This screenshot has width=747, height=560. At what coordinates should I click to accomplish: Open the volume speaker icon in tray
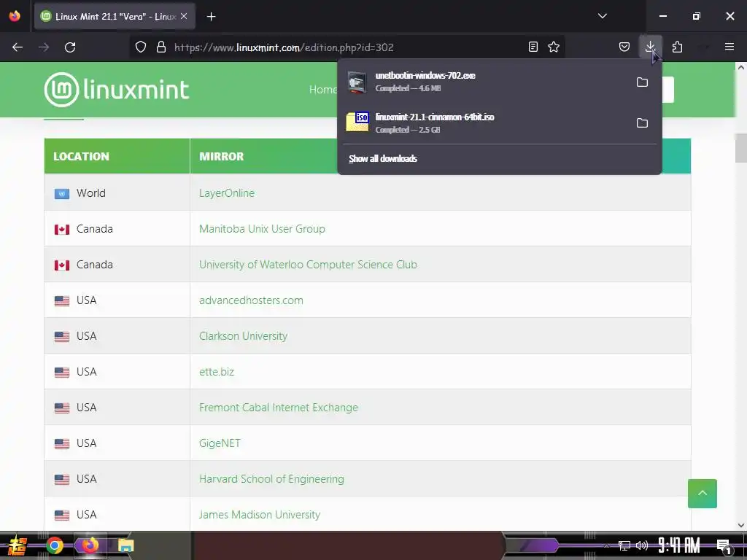(x=642, y=545)
